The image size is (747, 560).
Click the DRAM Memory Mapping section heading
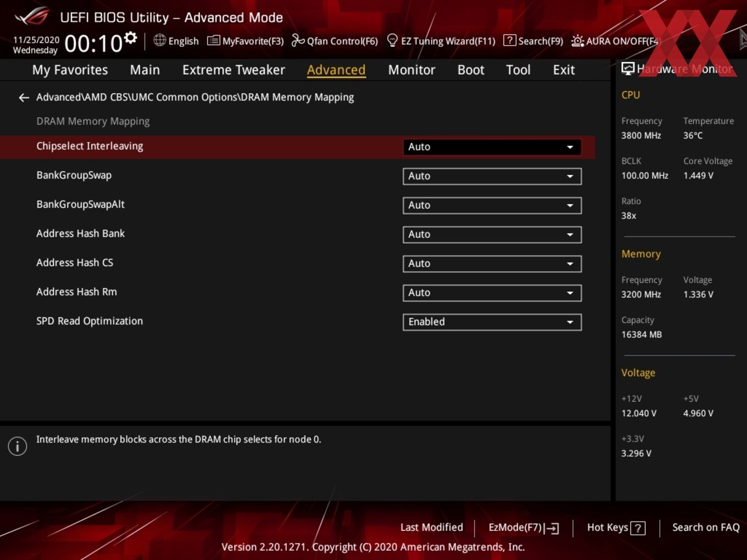(93, 121)
